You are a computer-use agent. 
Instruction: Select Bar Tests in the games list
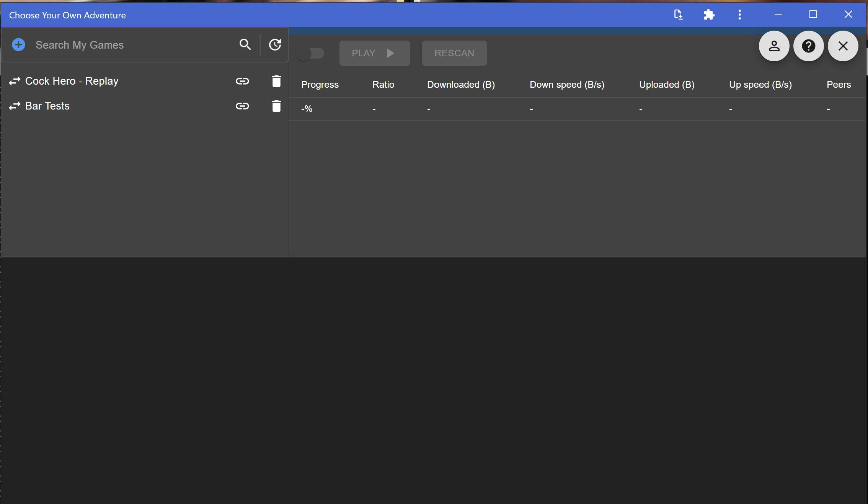click(47, 106)
